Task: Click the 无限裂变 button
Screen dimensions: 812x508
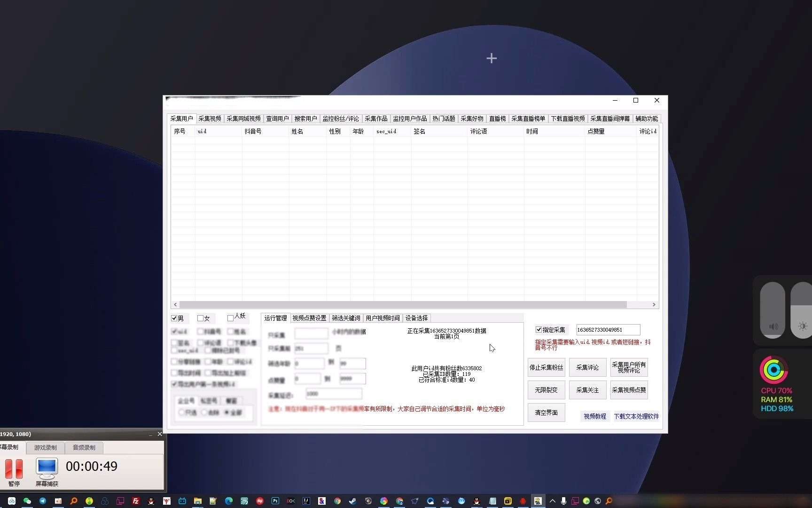Action: (x=546, y=390)
